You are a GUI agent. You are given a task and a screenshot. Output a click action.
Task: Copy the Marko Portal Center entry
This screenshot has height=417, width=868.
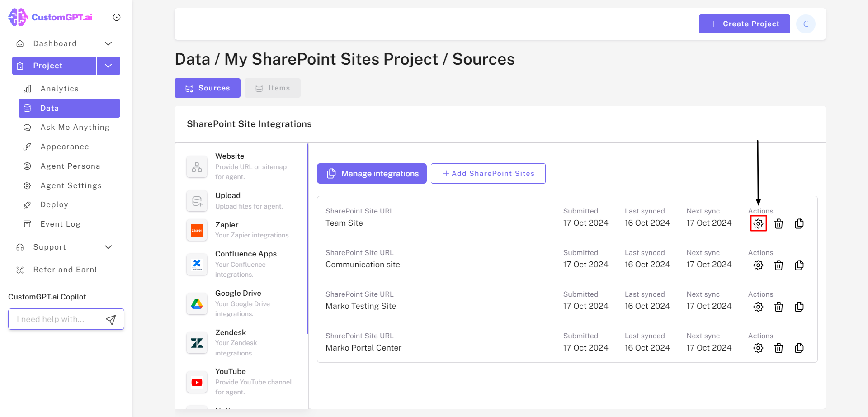click(x=799, y=348)
